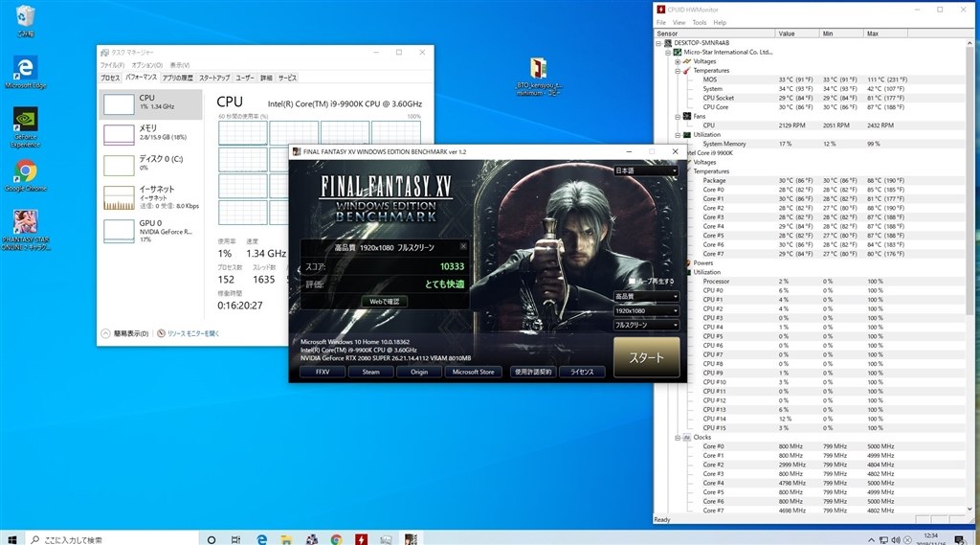Select メモリ in Task Manager sidebar
980x545 pixels.
(x=150, y=133)
